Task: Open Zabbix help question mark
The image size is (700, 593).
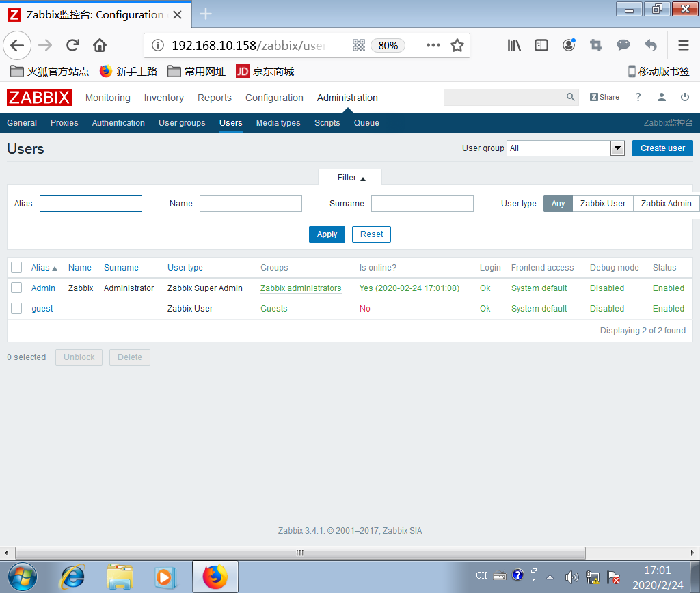Action: click(x=638, y=97)
